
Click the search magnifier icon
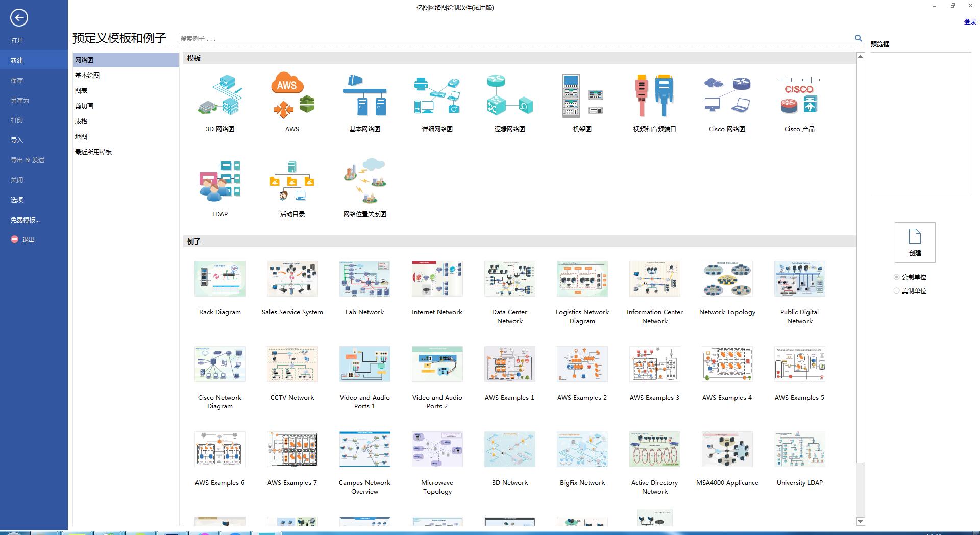click(858, 38)
